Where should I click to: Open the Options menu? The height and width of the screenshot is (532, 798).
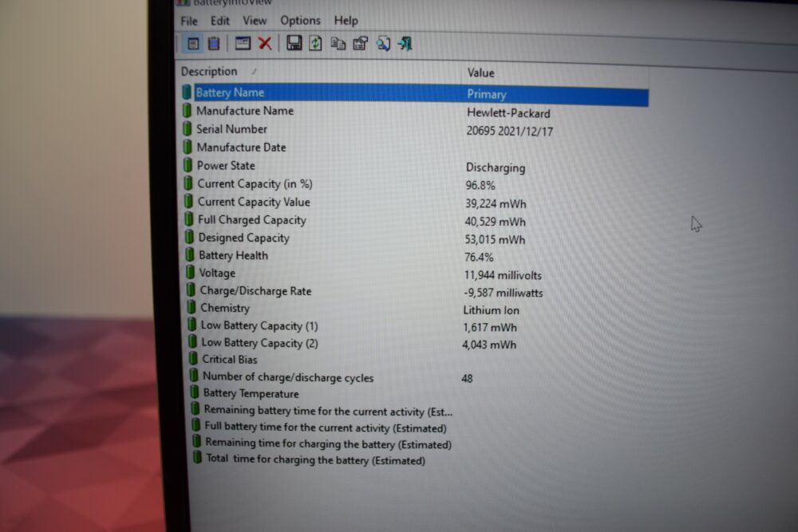pos(300,21)
